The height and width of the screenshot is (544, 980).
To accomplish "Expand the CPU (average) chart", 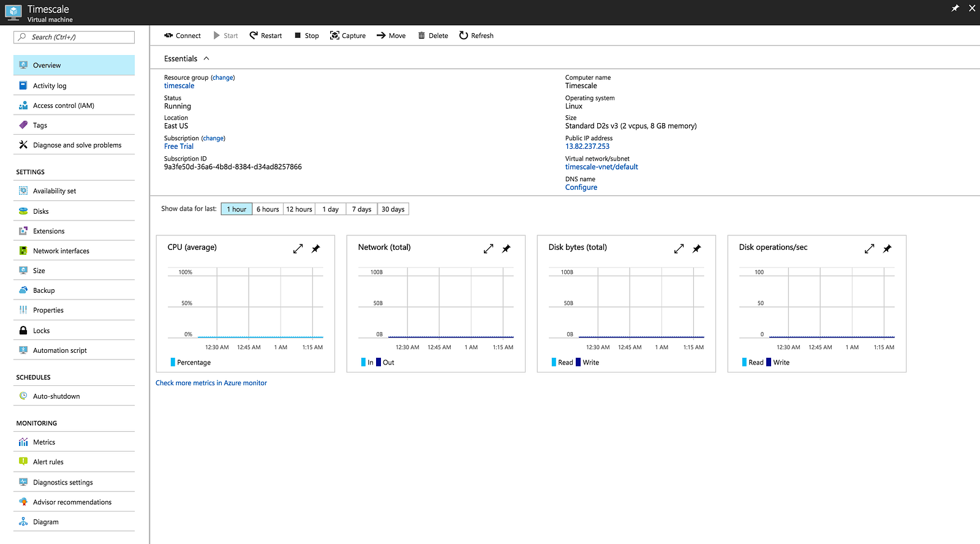I will [298, 249].
